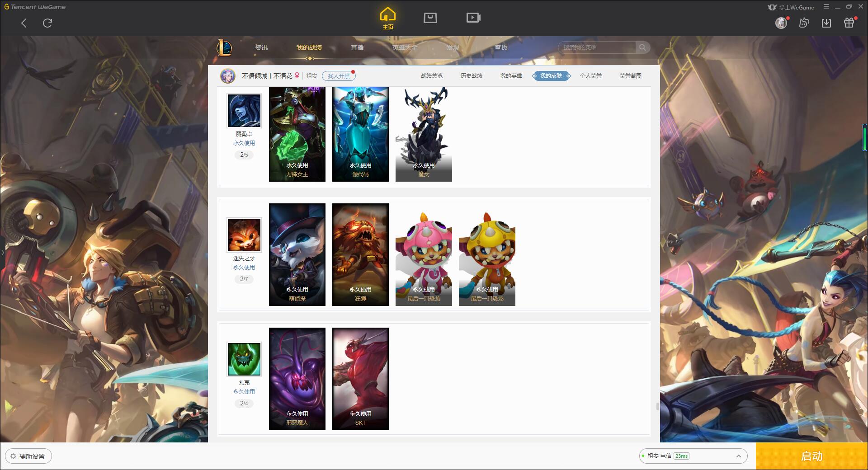Open the 萌侦探 skin thumbnail
The image size is (868, 470).
click(297, 254)
